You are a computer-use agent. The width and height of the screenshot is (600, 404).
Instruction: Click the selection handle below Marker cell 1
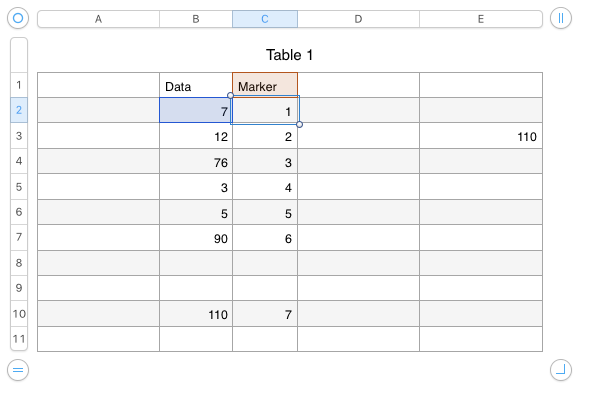pos(299,125)
